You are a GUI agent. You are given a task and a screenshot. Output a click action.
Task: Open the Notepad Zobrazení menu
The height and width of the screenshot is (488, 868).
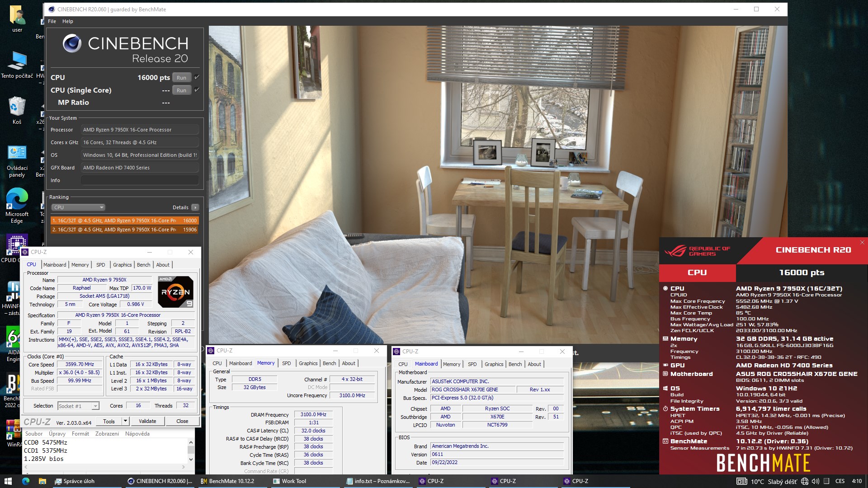pos(107,434)
